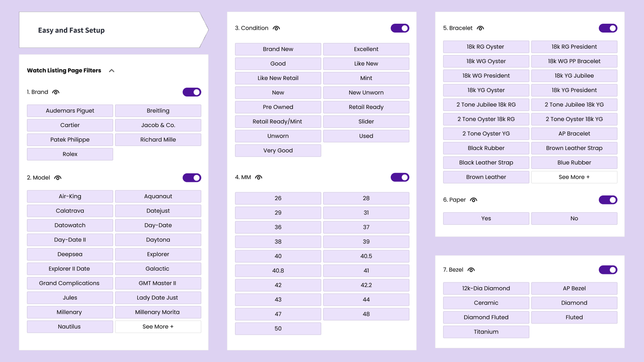Select the Daytona model filter
The height and width of the screenshot is (362, 644).
tap(158, 239)
